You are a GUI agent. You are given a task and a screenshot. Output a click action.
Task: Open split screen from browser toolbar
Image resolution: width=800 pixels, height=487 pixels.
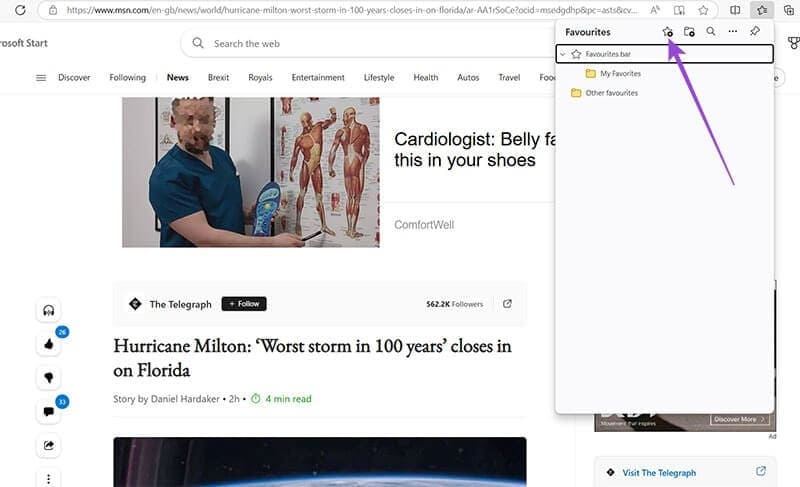click(735, 10)
